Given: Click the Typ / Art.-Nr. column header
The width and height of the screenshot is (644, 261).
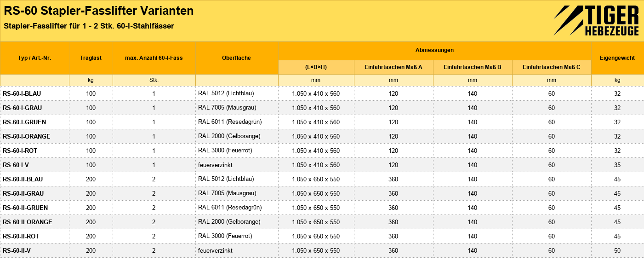Looking at the screenshot, I should (34, 58).
